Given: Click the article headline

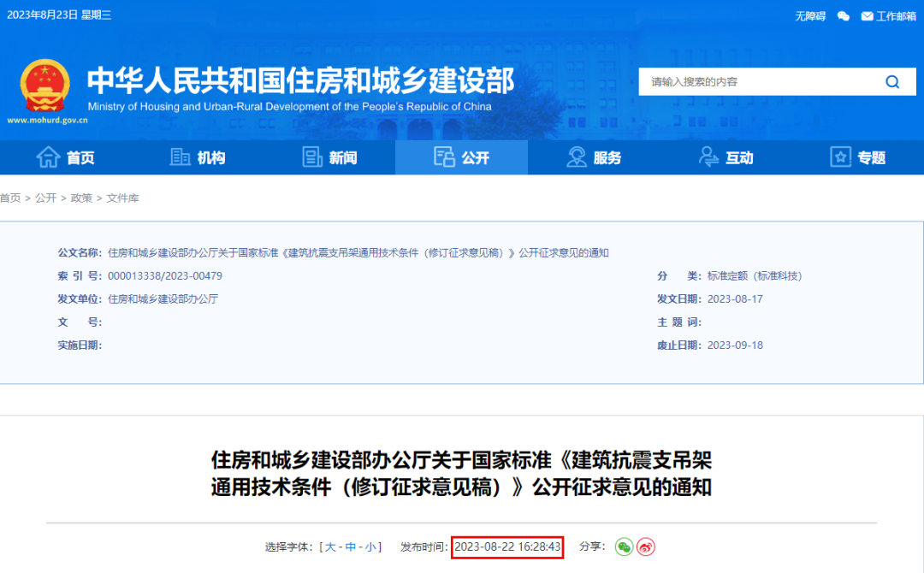Looking at the screenshot, I should 461,474.
